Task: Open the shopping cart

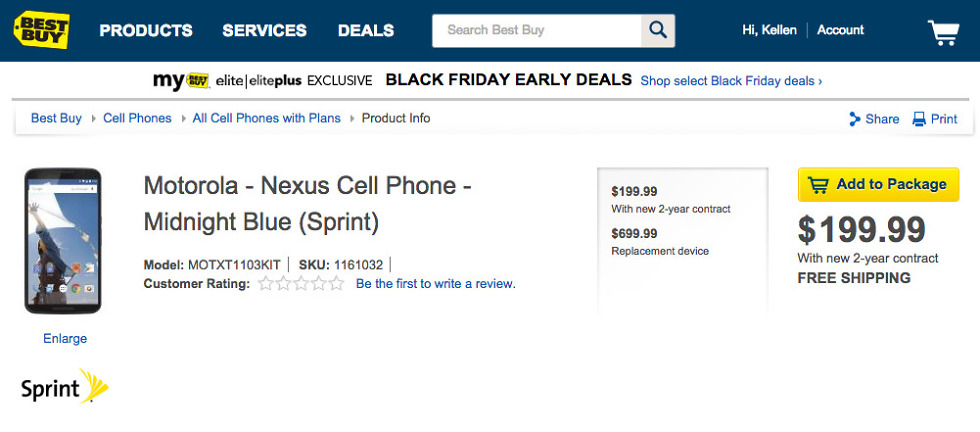Action: tap(943, 32)
